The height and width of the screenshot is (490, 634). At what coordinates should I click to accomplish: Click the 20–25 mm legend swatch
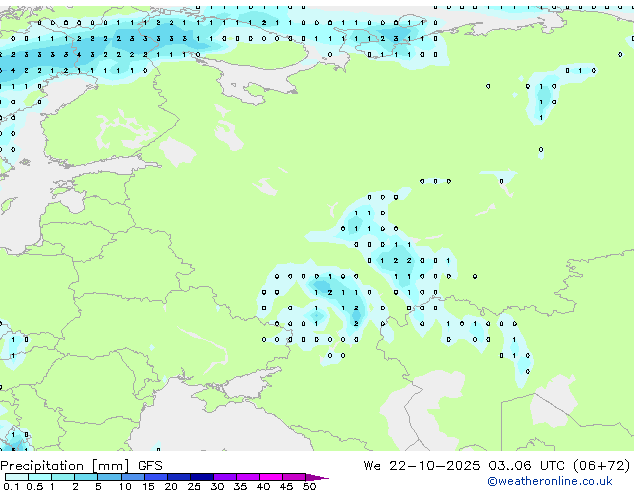point(178,477)
